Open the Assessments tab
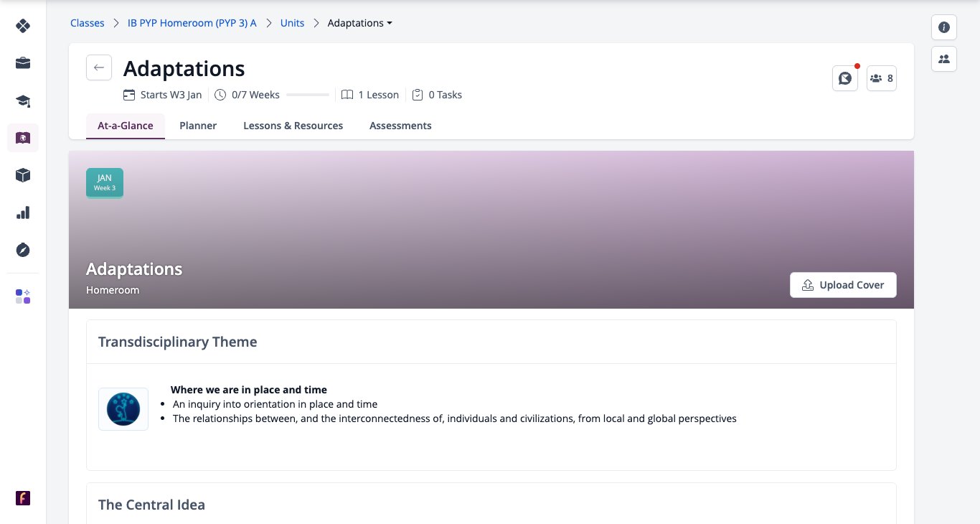Viewport: 980px width, 524px height. 400,126
